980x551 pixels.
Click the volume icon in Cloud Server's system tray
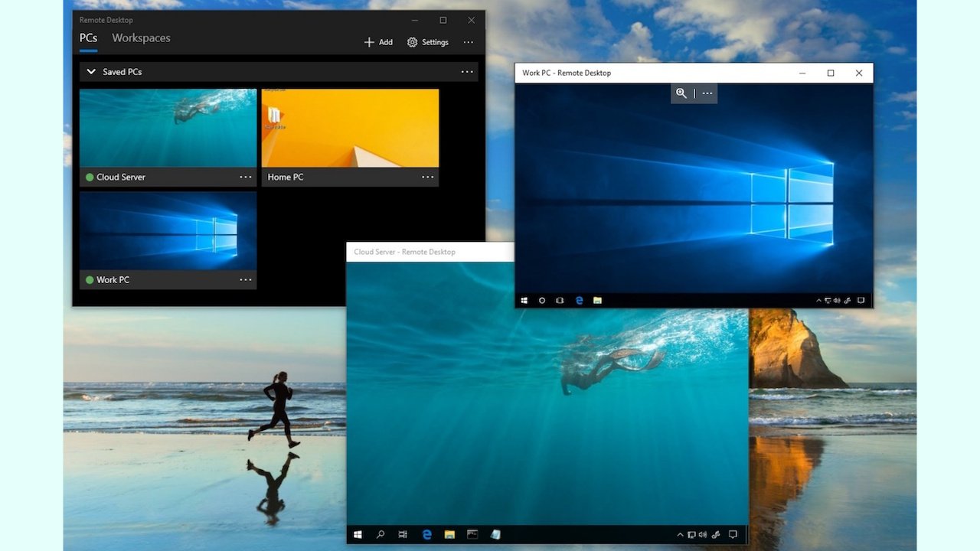(x=704, y=535)
